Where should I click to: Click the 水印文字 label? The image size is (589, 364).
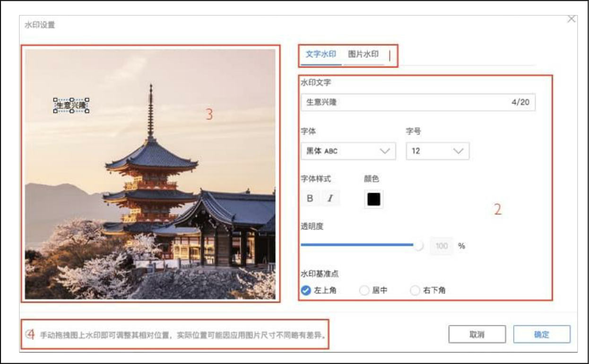pyautogui.click(x=316, y=83)
